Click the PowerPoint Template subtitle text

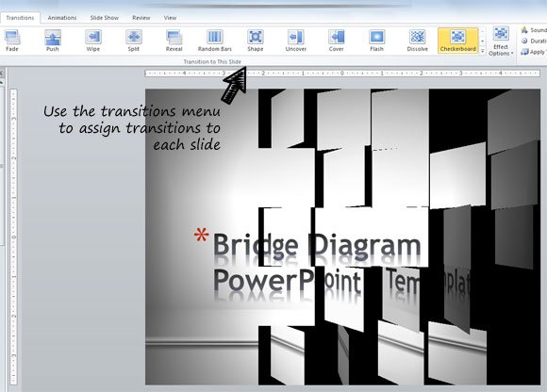point(343,281)
